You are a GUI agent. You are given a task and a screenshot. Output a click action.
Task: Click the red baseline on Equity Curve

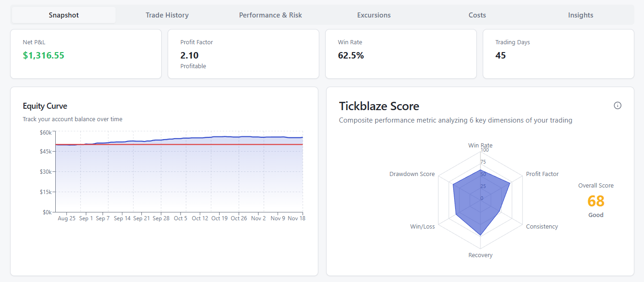pyautogui.click(x=184, y=145)
